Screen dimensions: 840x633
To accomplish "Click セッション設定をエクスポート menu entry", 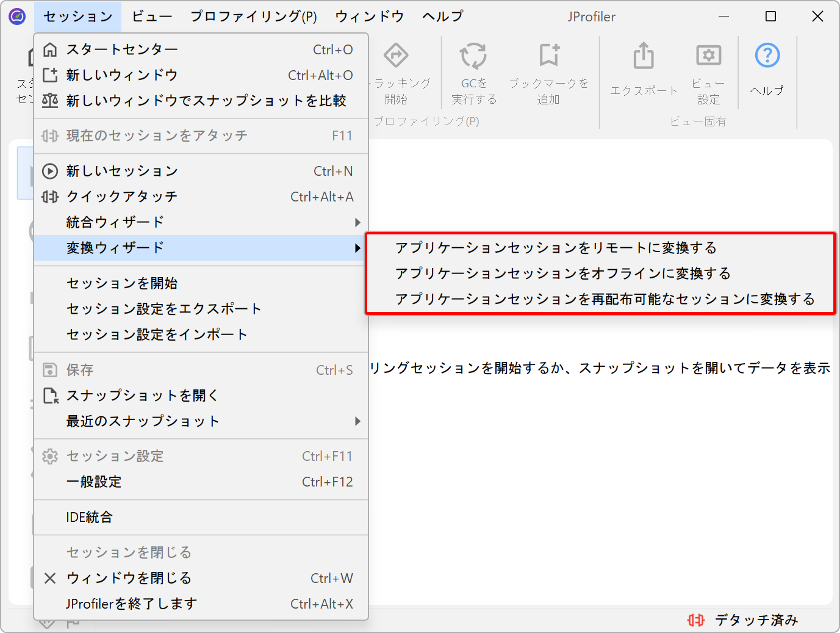I will [x=164, y=309].
